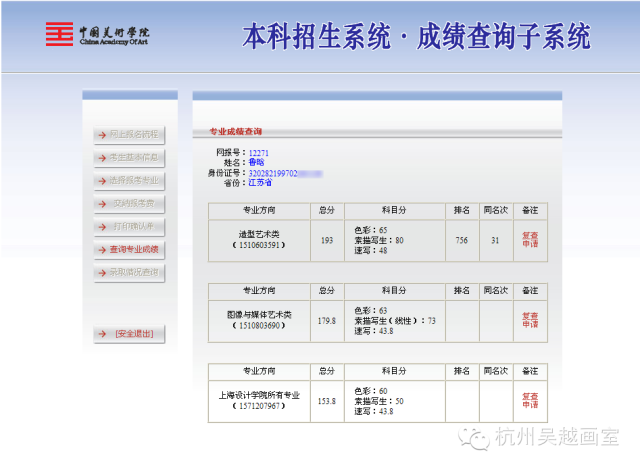Request 复查申请 for 图像与媒体艺术类
The width and height of the screenshot is (640, 469).
[x=530, y=320]
